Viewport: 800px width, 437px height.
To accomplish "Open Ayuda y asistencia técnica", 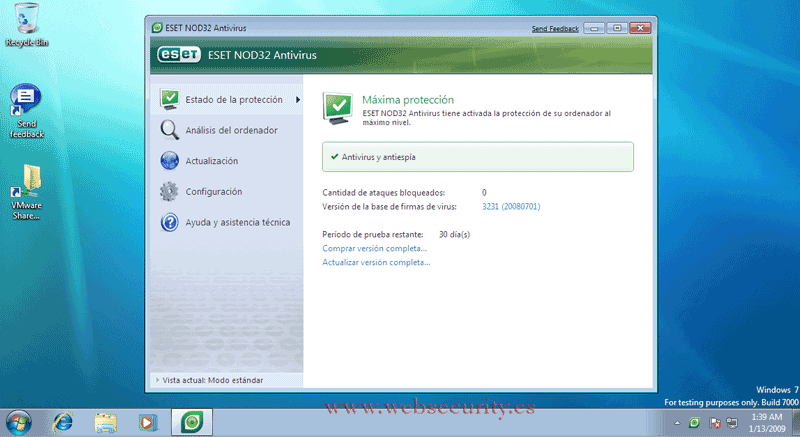I will coord(237,222).
